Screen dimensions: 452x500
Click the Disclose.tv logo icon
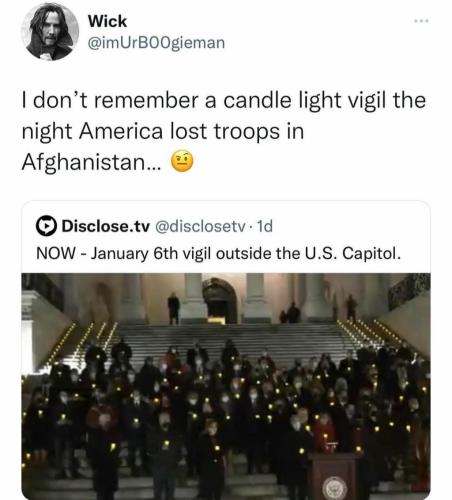[46, 226]
